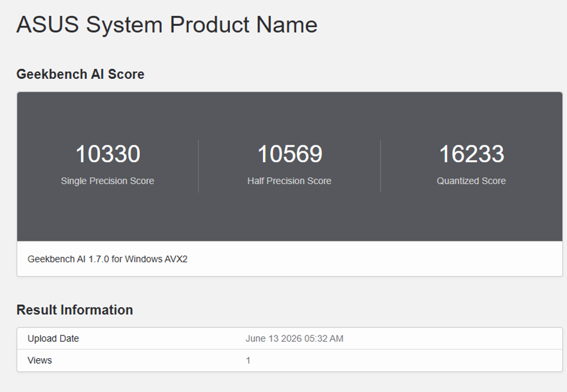Click divider between Half Precision and Quantized scores
The width and height of the screenshot is (567, 392).
381,166
